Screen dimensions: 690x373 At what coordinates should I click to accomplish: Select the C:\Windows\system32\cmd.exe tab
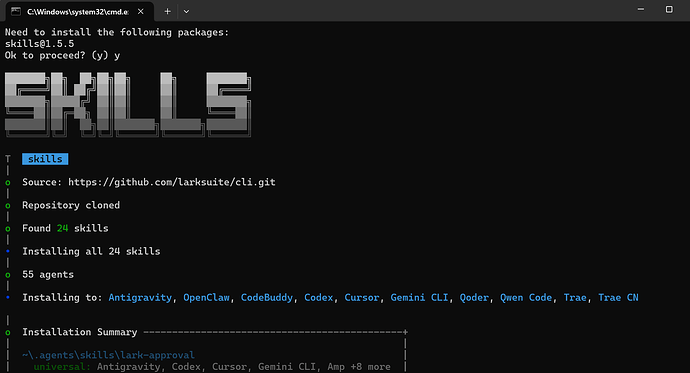[80, 11]
